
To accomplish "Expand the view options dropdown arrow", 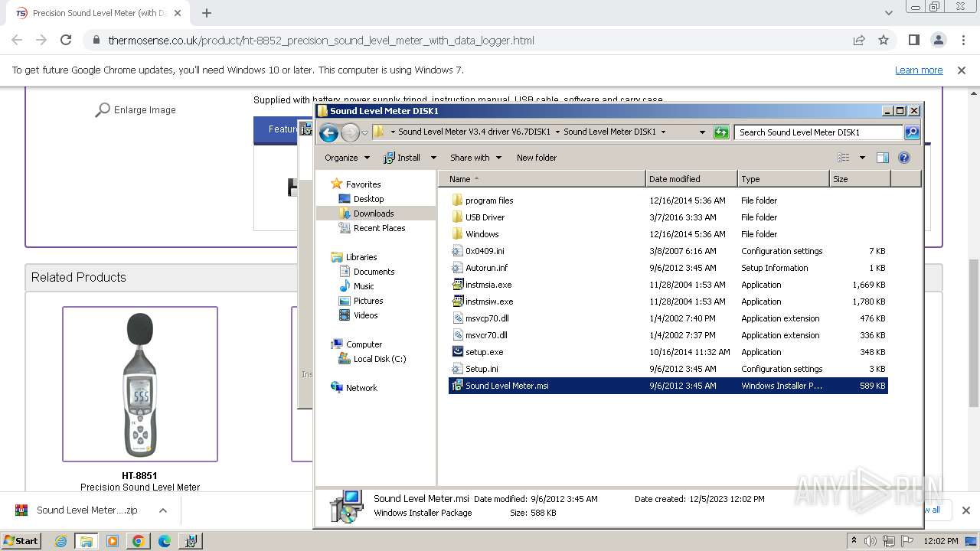I will [862, 158].
